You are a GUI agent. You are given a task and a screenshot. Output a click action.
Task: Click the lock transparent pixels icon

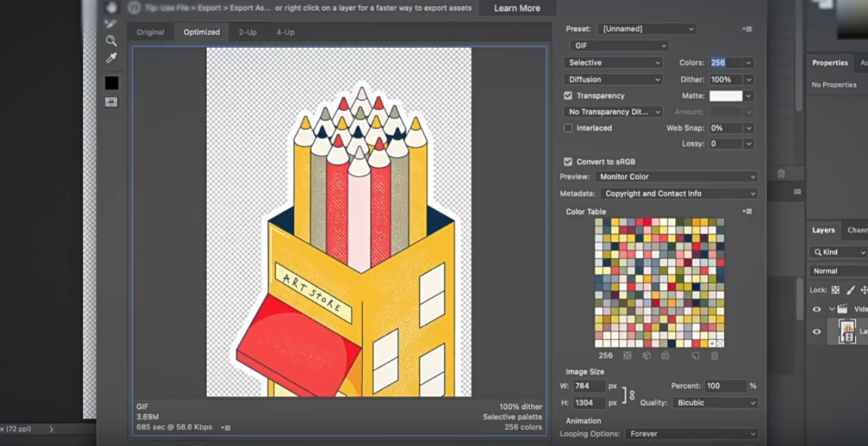pos(836,290)
